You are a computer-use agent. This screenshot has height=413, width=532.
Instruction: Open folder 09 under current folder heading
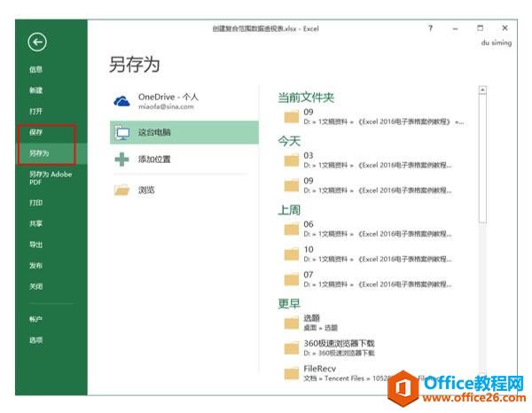[x=373, y=117]
